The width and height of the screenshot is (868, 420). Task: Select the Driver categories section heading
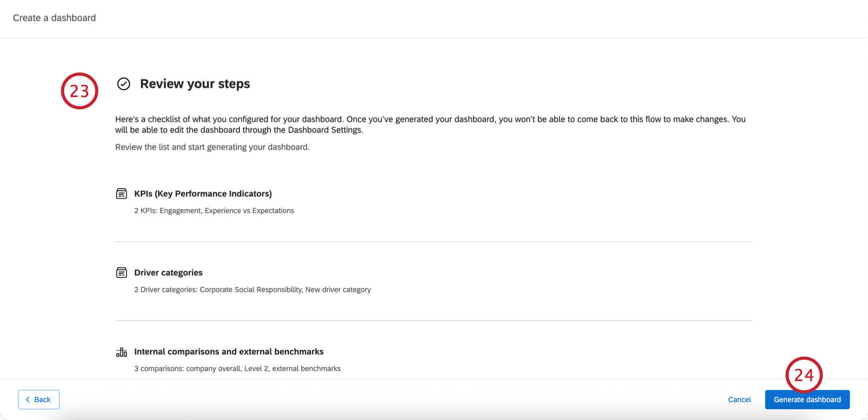point(168,272)
